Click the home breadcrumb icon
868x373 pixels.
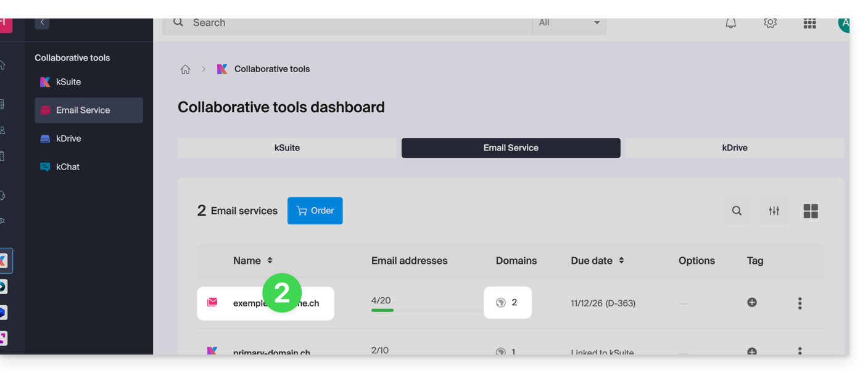click(185, 70)
